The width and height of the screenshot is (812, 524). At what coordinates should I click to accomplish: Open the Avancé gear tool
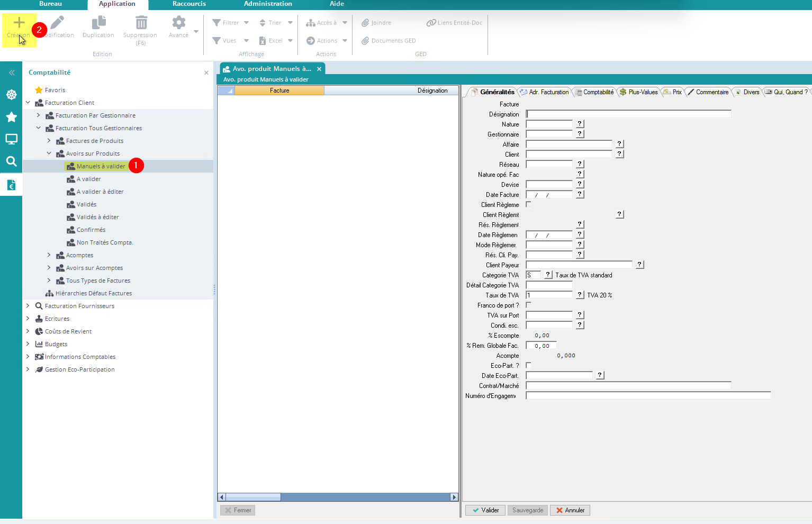(x=179, y=23)
